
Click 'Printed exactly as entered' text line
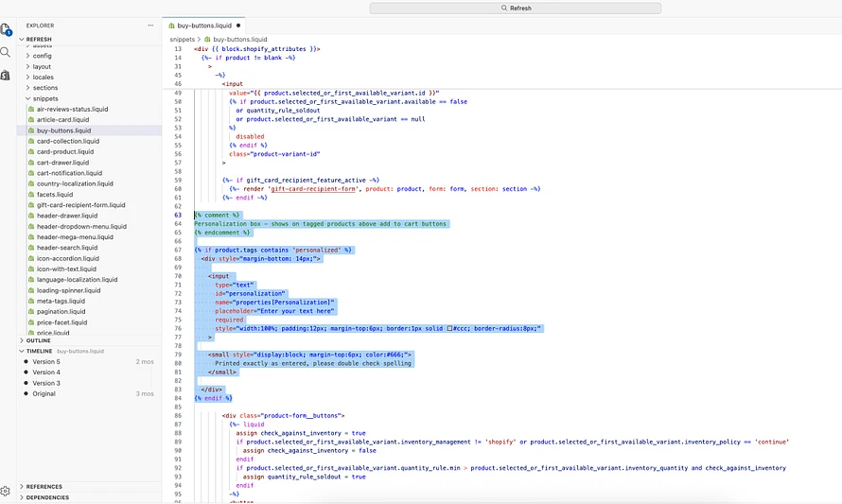point(313,363)
